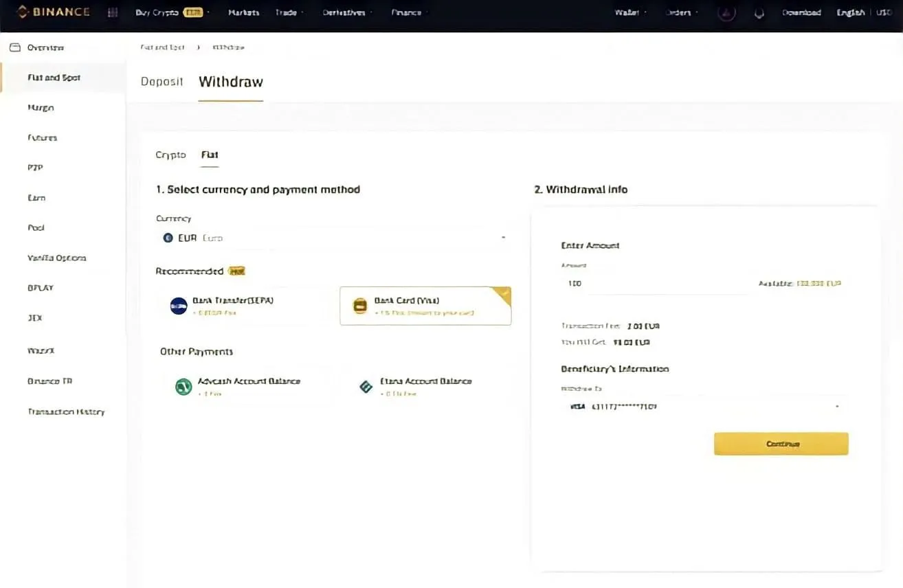
Task: Select the Withdraw tab
Action: 231,82
